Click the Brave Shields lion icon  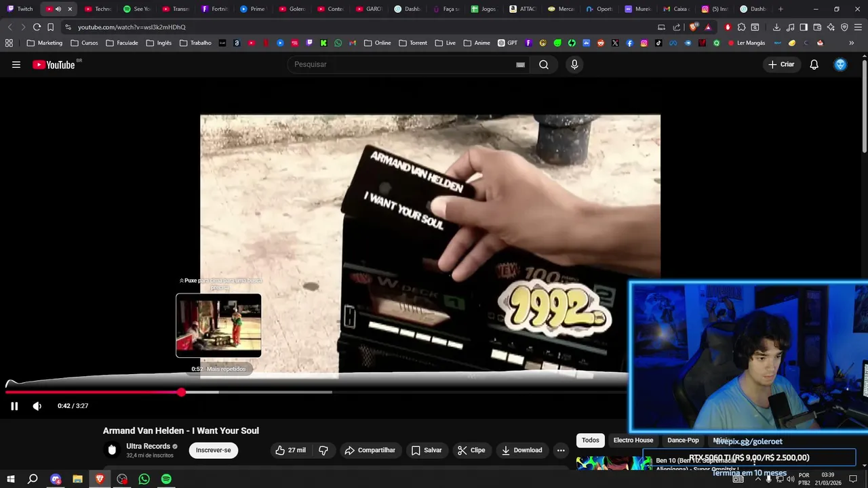coord(693,27)
